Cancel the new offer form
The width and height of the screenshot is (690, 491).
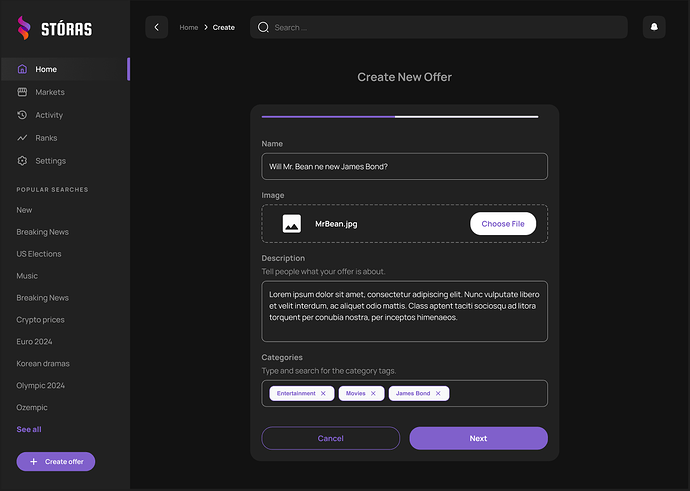(x=330, y=438)
